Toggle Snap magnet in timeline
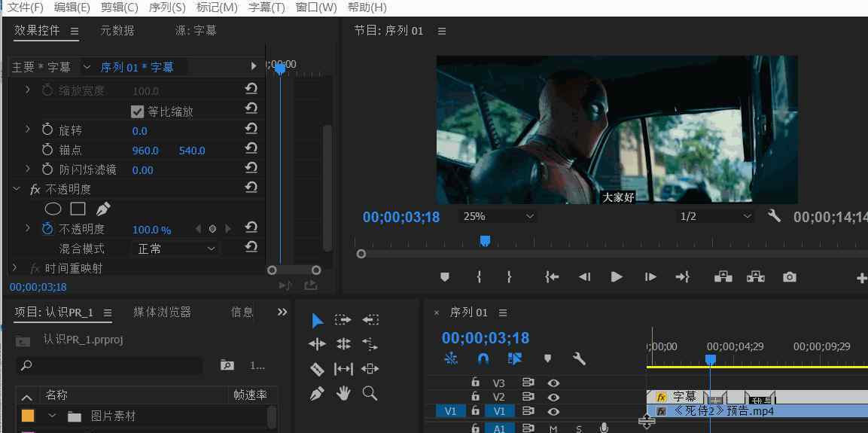This screenshot has width=868, height=433. click(483, 358)
